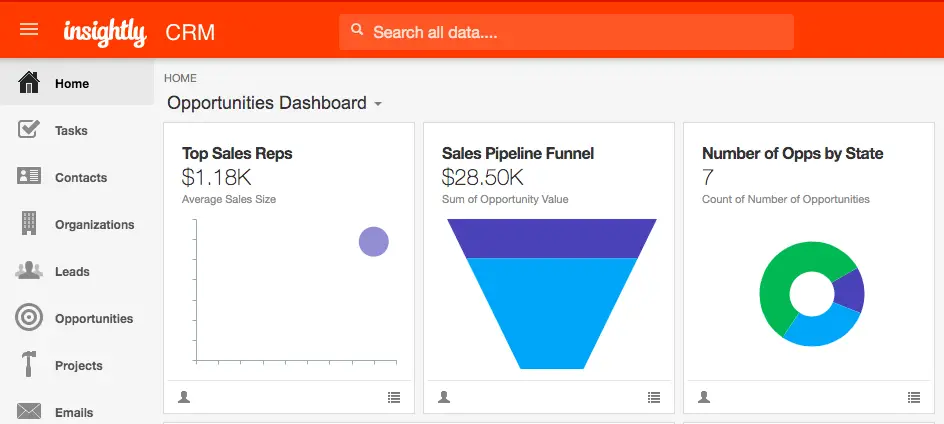The width and height of the screenshot is (944, 424).
Task: Click list view icon under Top Sales Reps
Action: (394, 398)
